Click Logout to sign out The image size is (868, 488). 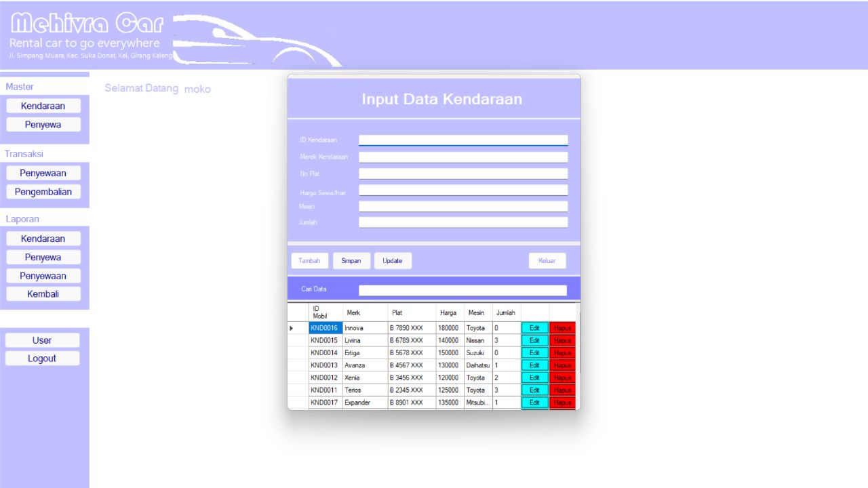[x=42, y=358]
